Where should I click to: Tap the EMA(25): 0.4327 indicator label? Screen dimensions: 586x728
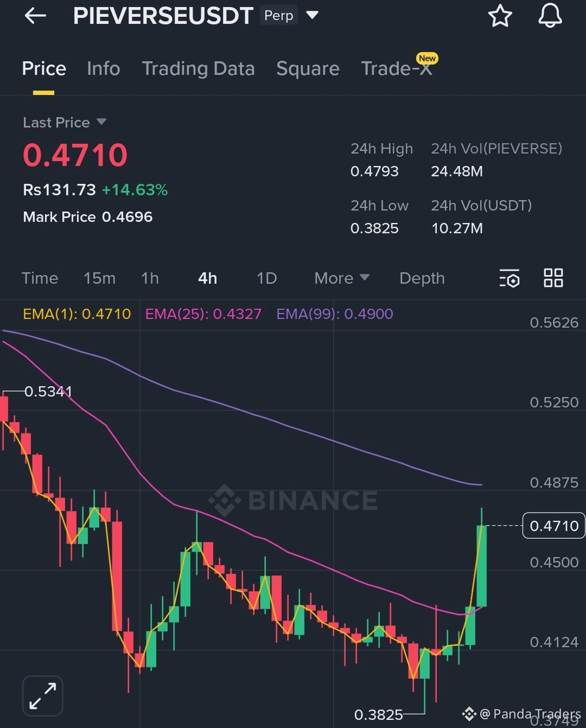203,314
